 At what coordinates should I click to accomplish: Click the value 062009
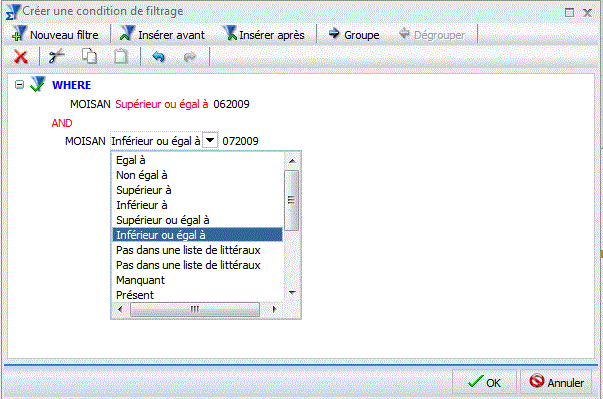pyautogui.click(x=232, y=104)
